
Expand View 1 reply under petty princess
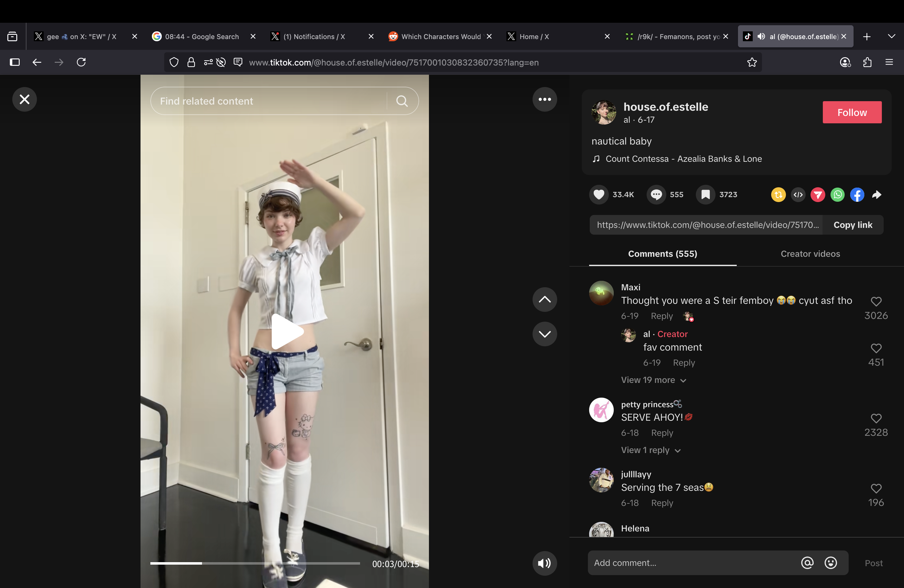coord(651,450)
